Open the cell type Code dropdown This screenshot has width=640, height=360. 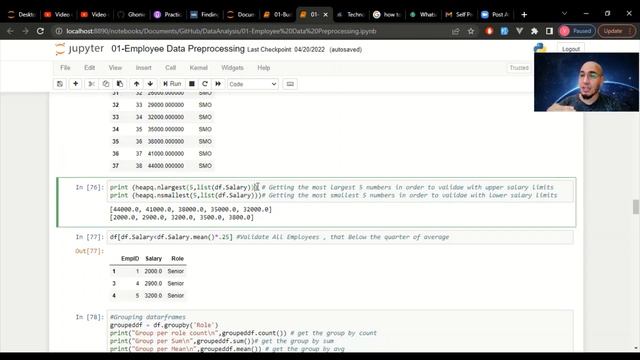click(253, 84)
